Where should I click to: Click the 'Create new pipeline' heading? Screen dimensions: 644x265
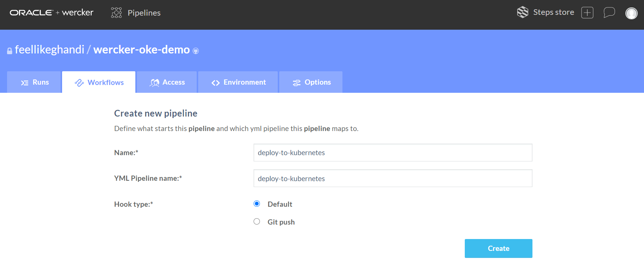(155, 113)
